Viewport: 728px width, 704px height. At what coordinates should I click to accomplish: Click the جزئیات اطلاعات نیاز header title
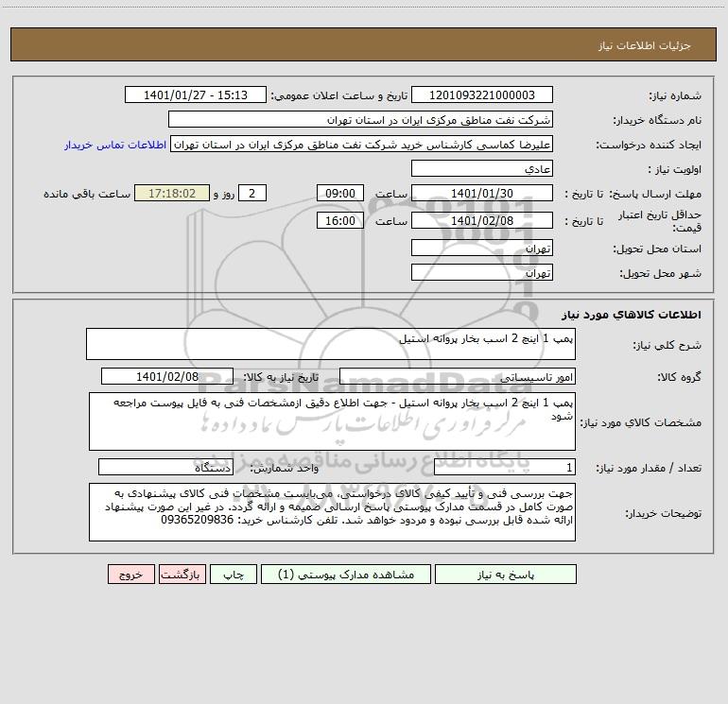tap(645, 45)
